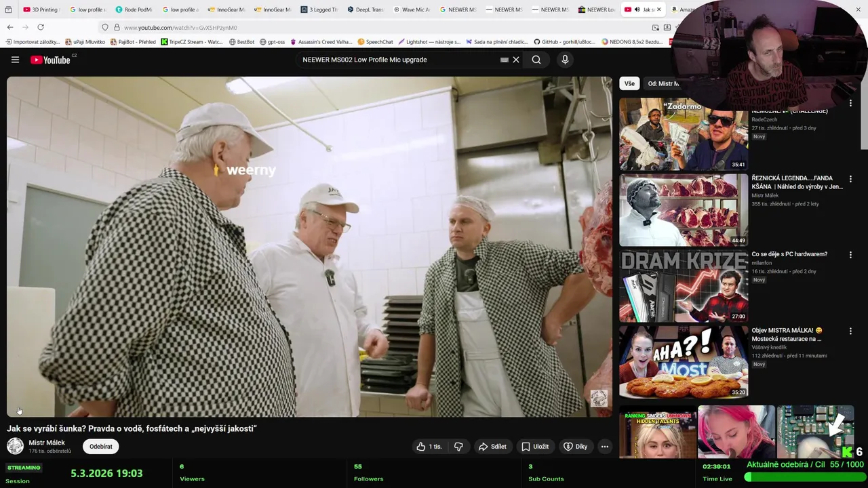Open options menu for ŘEZNICKÁ LEGENDA video
This screenshot has width=868, height=488.
coord(850,180)
